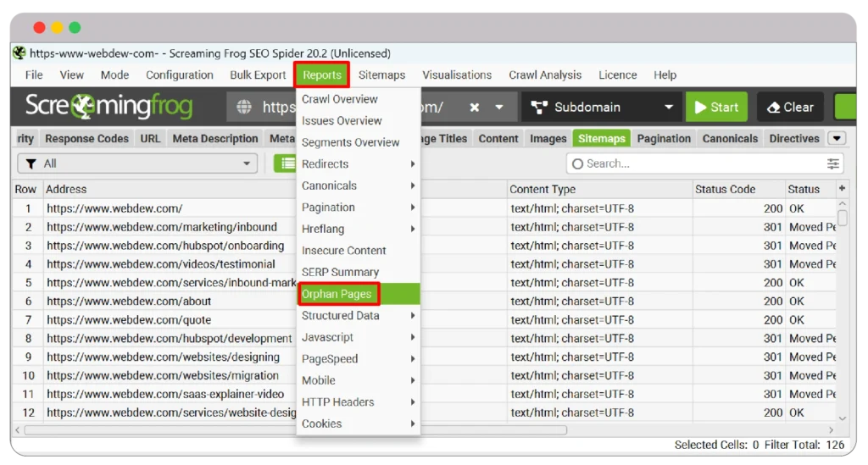
Task: Open the Subdomain crawl scope dropdown
Action: 602,108
